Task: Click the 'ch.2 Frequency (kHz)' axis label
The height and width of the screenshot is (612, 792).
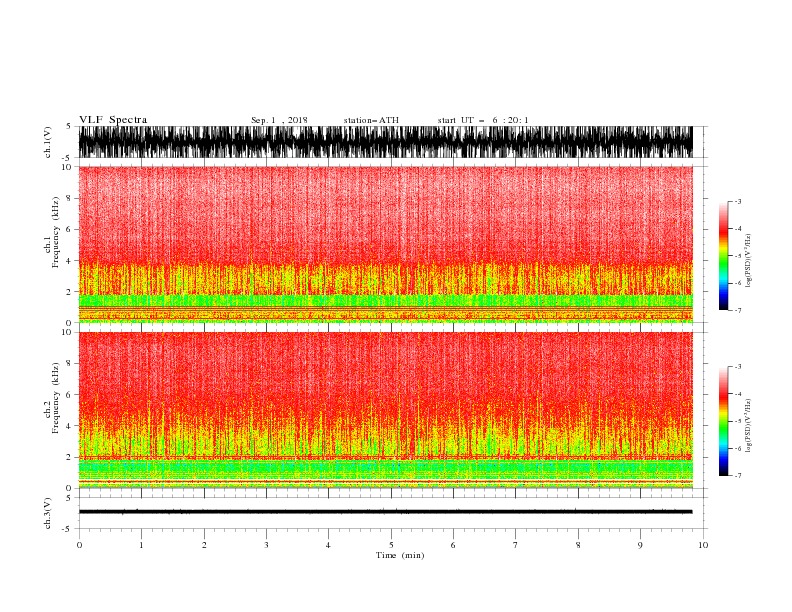Action: (52, 398)
